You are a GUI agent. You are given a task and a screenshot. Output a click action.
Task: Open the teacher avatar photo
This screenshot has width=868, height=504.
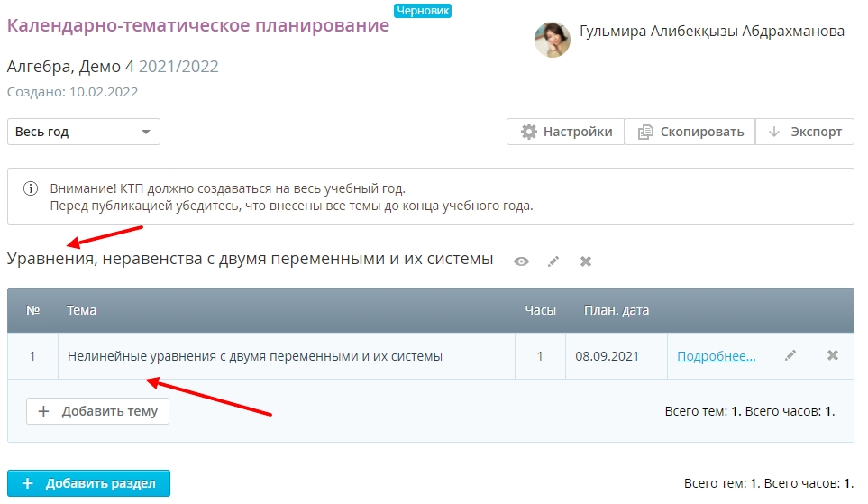point(552,40)
